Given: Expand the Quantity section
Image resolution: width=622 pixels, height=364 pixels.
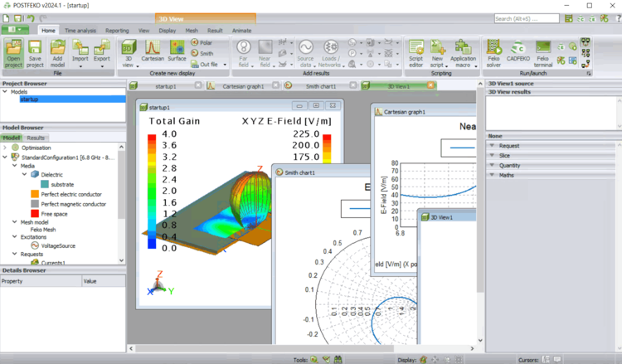Looking at the screenshot, I should [509, 165].
